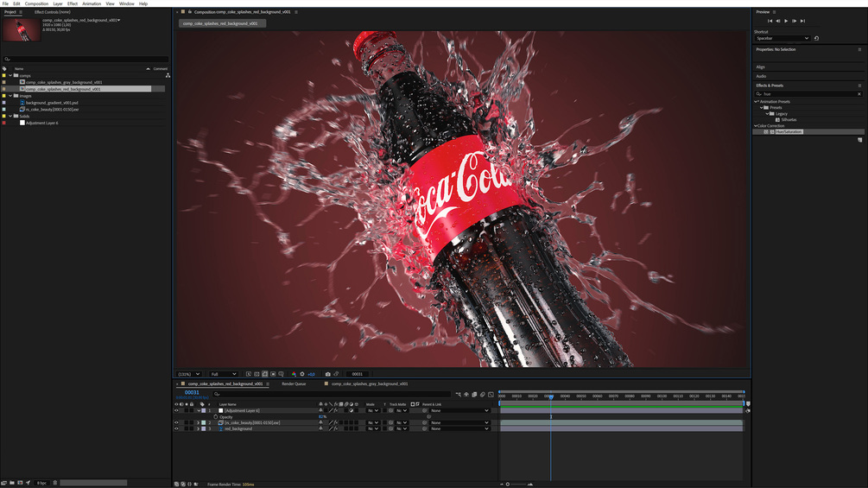The width and height of the screenshot is (868, 488).
Task: Click the region of interest icon
Action: click(x=273, y=374)
